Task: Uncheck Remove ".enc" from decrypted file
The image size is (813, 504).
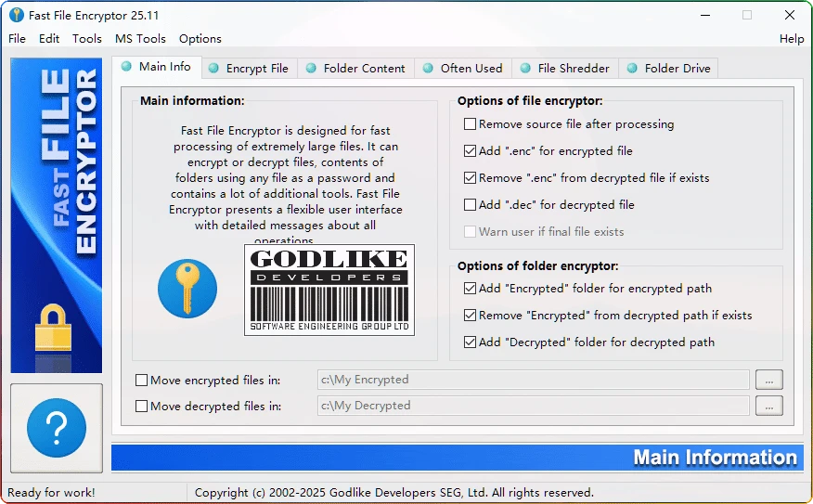Action: 470,178
